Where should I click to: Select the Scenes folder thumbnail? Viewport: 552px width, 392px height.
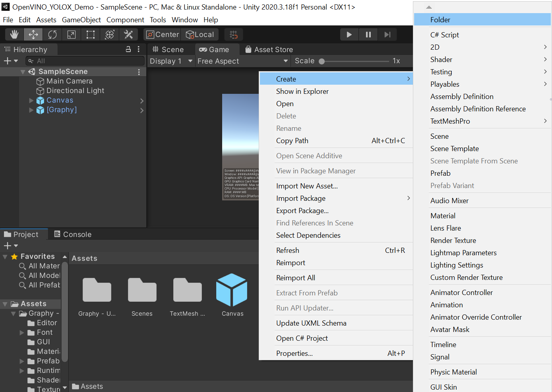coord(142,290)
